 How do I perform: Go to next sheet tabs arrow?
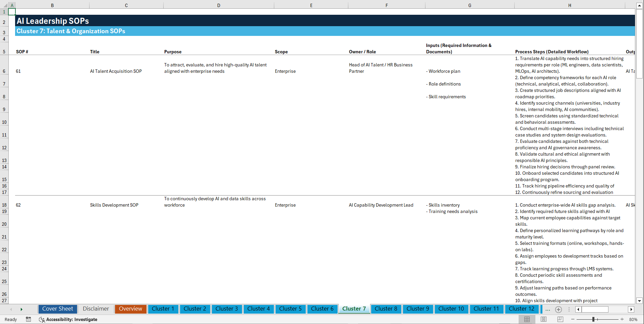coord(21,309)
